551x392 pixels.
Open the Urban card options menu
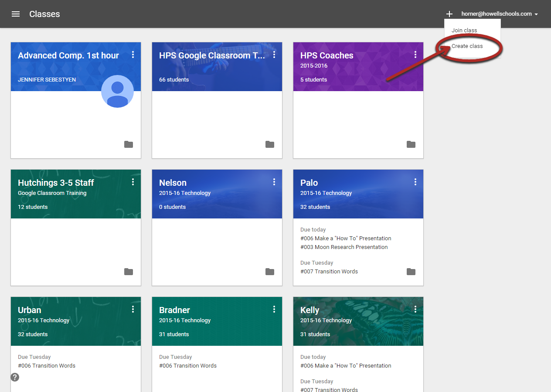pos(133,309)
